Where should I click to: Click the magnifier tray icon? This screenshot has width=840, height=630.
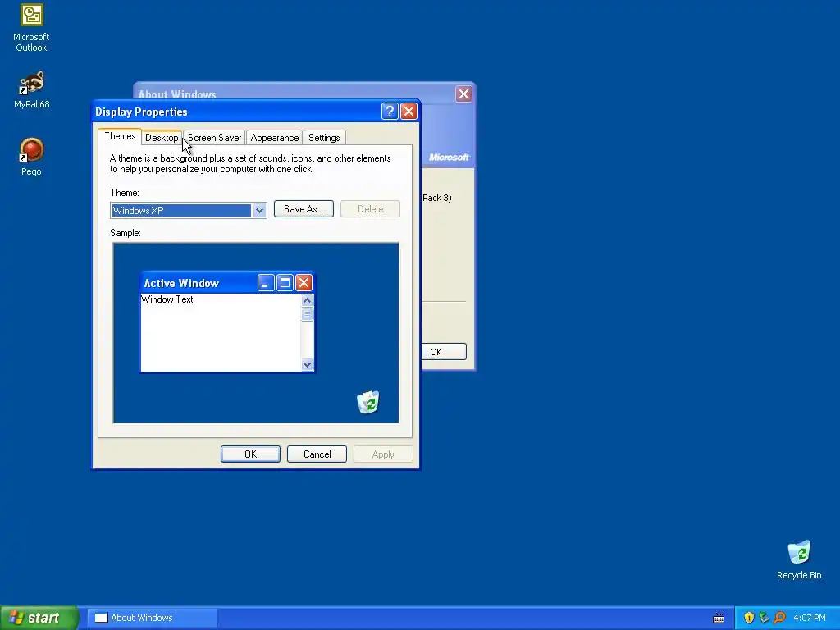[x=779, y=618]
